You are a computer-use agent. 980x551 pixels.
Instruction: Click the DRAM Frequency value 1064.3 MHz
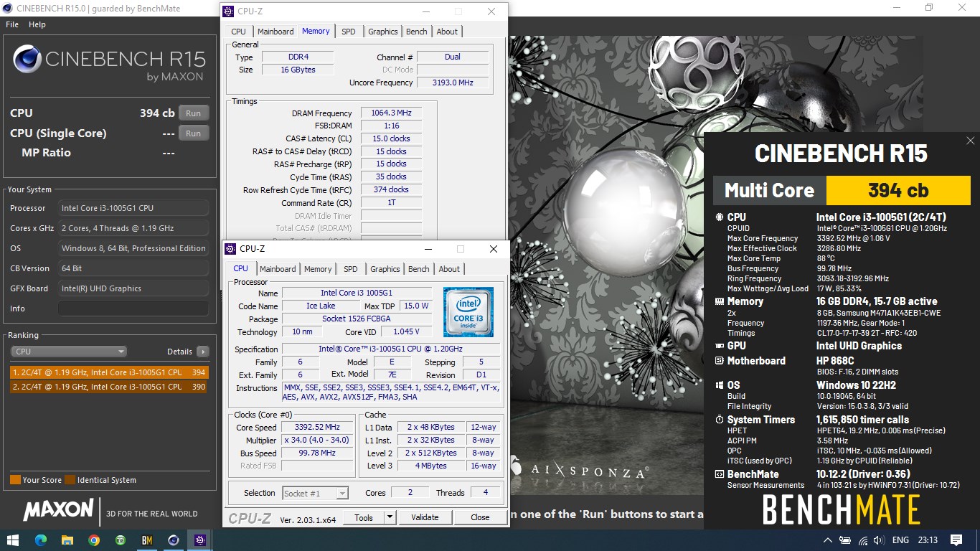391,113
